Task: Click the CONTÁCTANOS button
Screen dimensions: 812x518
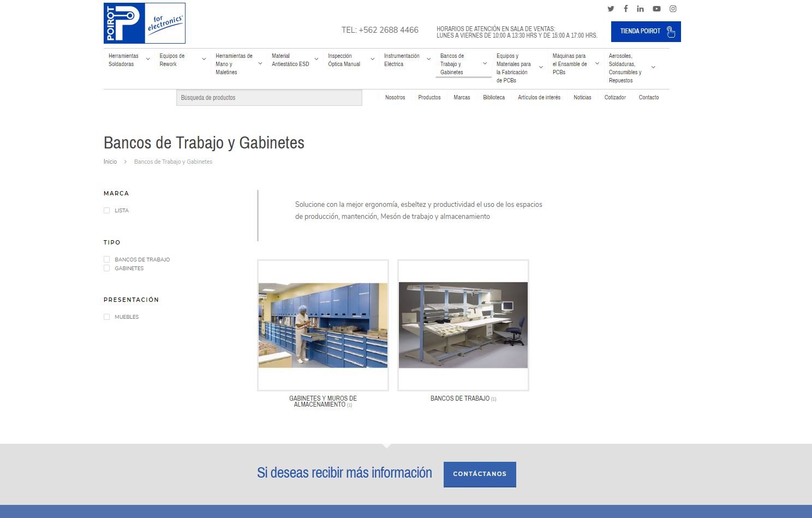Action: [480, 474]
